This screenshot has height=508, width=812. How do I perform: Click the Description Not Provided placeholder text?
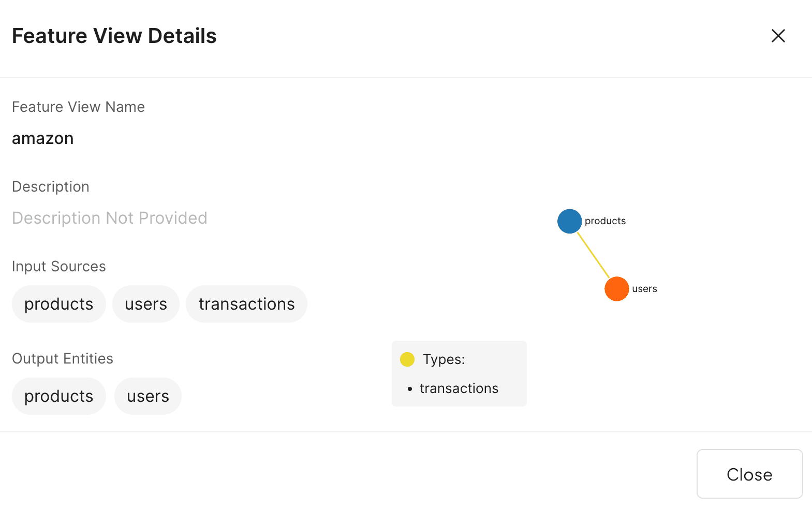click(109, 217)
